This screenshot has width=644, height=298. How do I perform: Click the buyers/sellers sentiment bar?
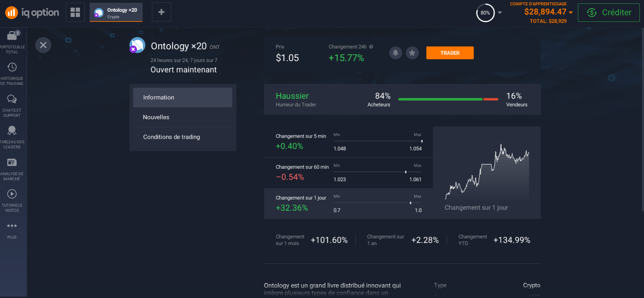click(x=448, y=99)
